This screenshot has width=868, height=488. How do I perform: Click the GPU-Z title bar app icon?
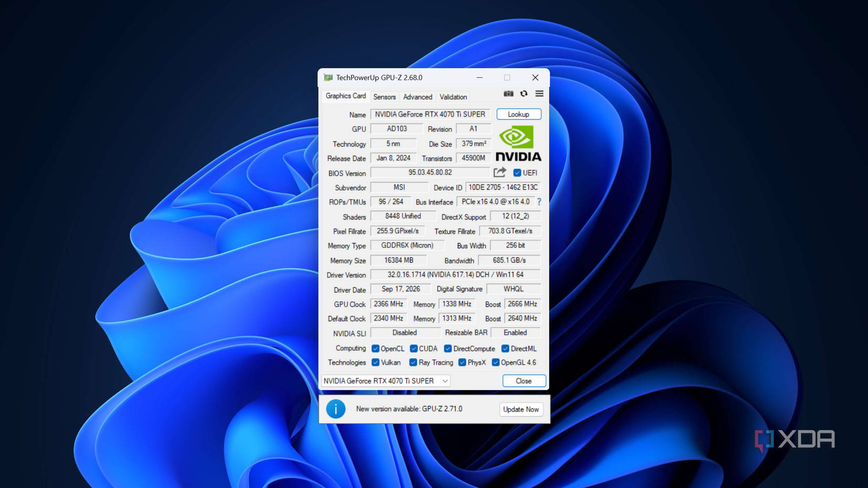pos(328,77)
